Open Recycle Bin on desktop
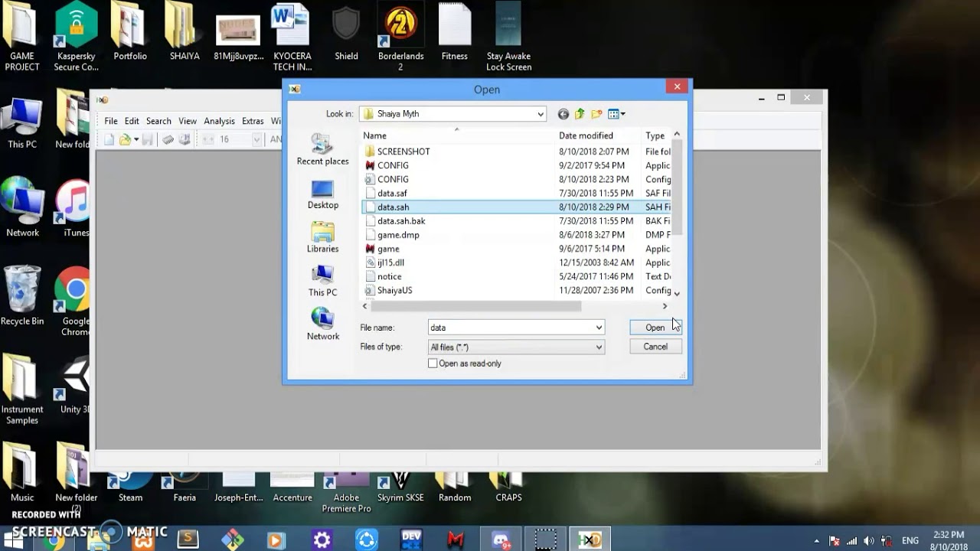 22,295
